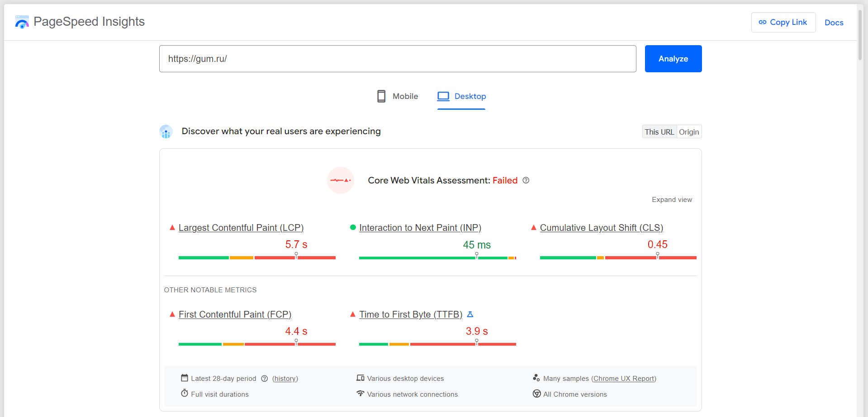Switch data scope to Origin

(688, 131)
